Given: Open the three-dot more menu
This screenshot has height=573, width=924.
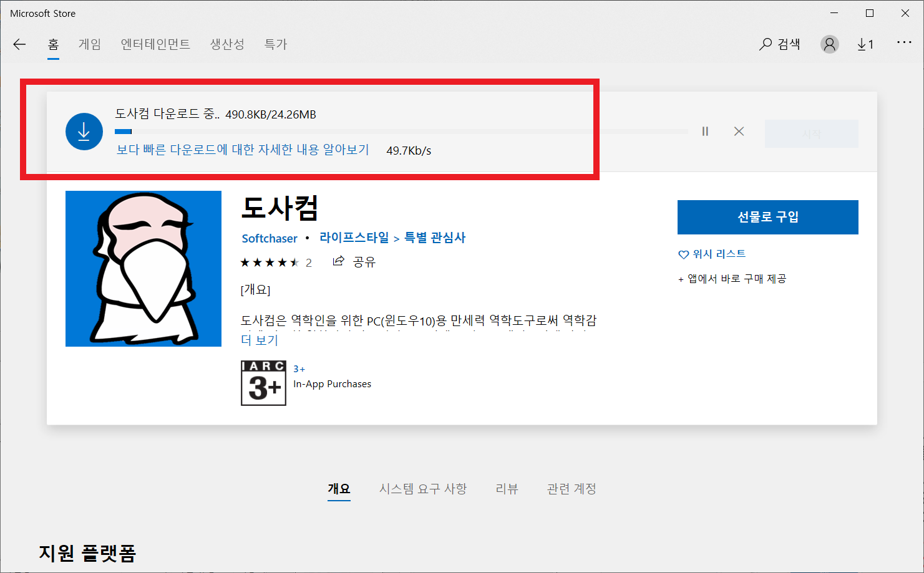Looking at the screenshot, I should (x=904, y=42).
